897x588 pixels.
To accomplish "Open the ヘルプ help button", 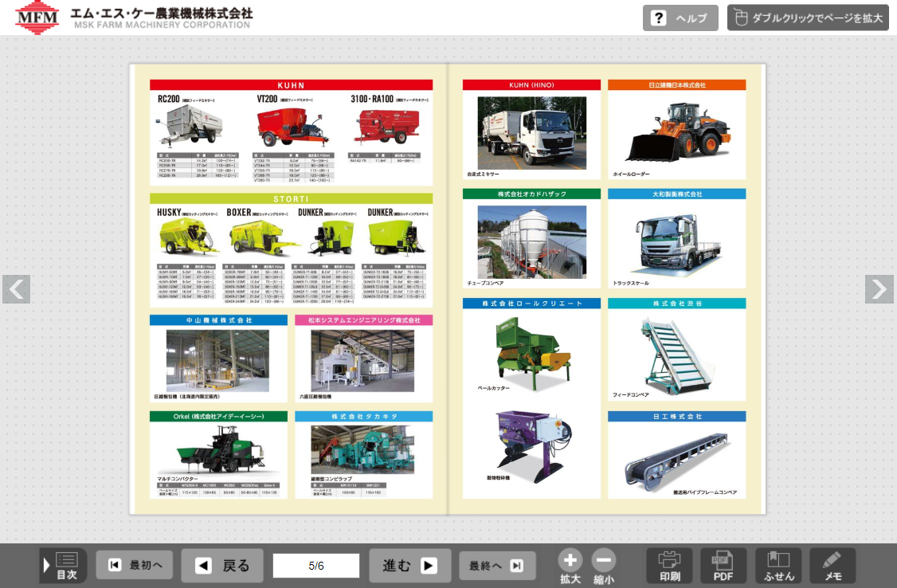I will coord(680,18).
